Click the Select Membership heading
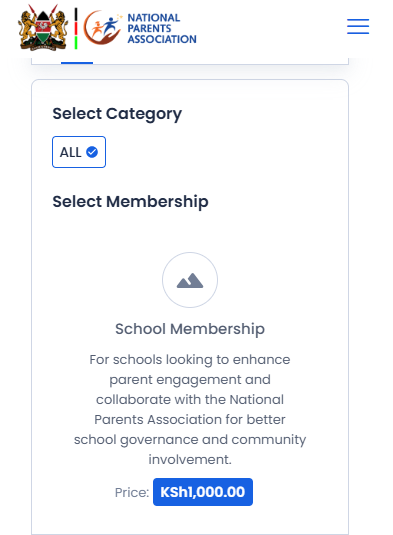 pyautogui.click(x=130, y=201)
